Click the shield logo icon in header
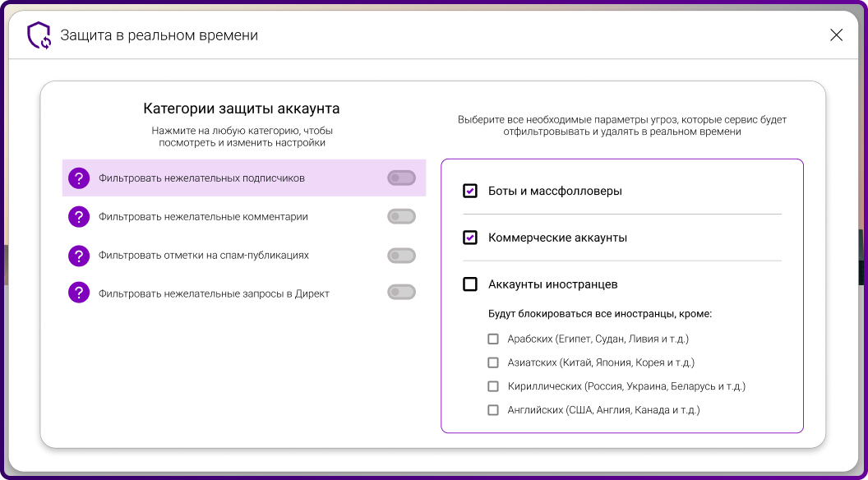This screenshot has height=480, width=868. coord(39,35)
